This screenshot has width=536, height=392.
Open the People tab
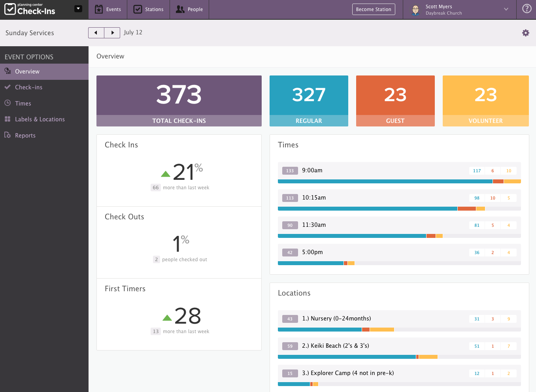tap(189, 9)
